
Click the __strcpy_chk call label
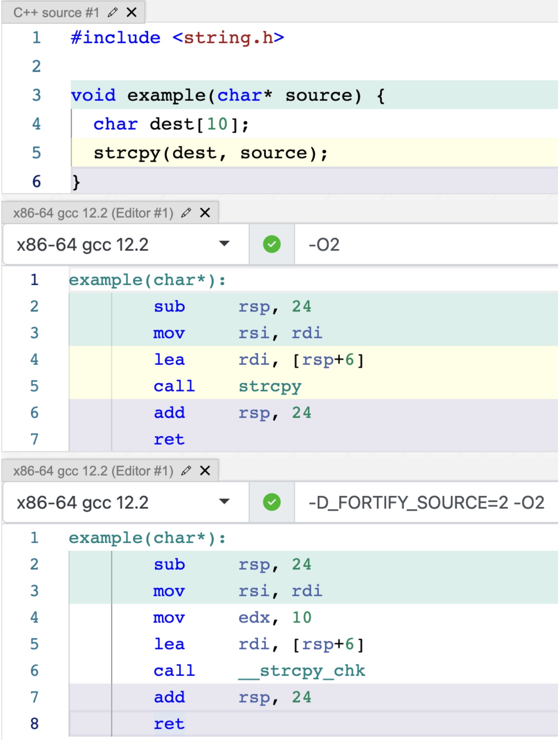(302, 671)
